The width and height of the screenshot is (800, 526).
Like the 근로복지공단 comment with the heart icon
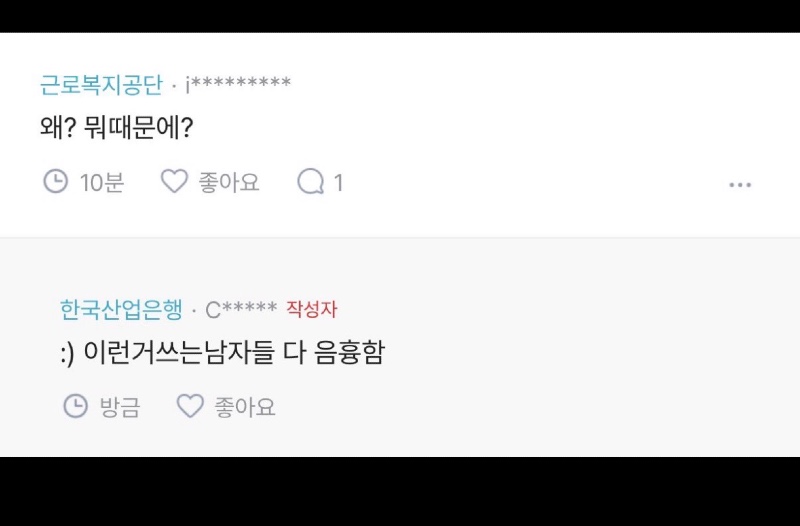174,181
